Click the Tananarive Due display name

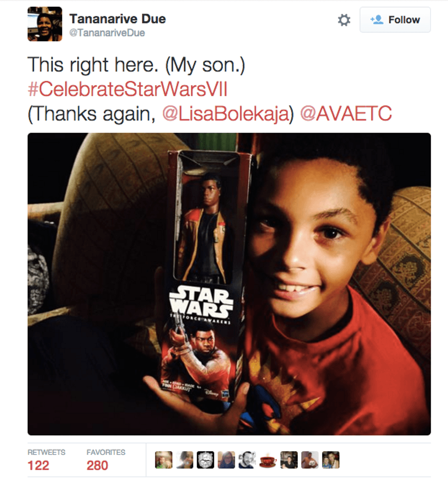click(117, 19)
